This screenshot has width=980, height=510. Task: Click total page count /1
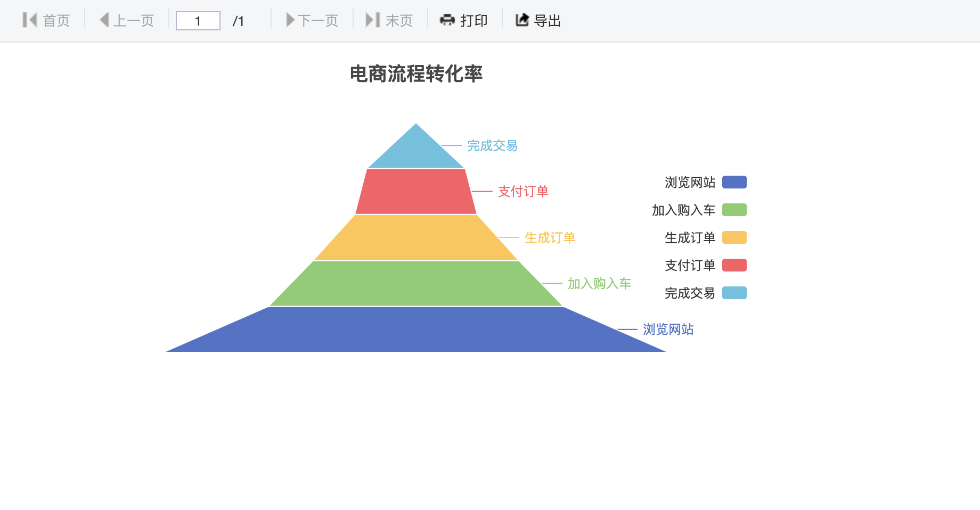click(x=239, y=21)
